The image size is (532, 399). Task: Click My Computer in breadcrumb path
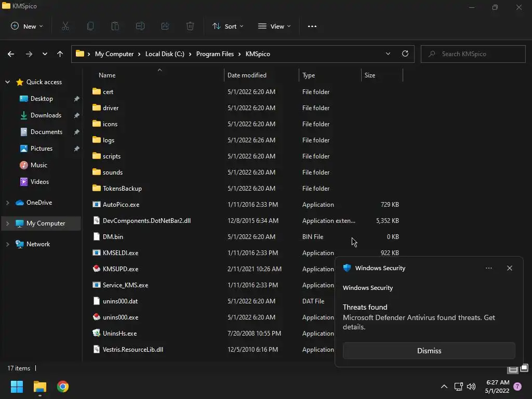tap(114, 54)
